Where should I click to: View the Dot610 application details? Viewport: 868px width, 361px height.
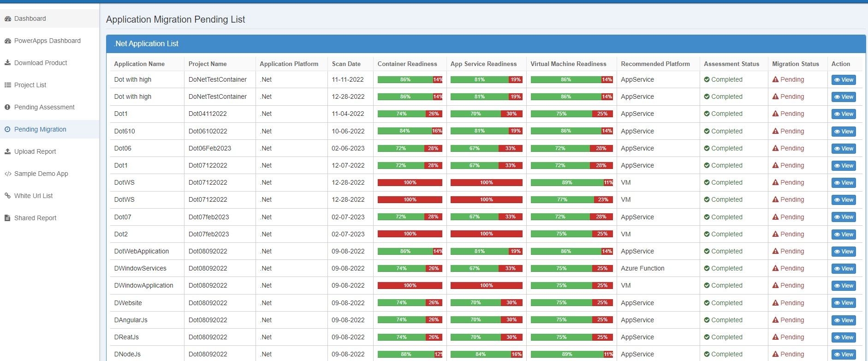pos(844,132)
